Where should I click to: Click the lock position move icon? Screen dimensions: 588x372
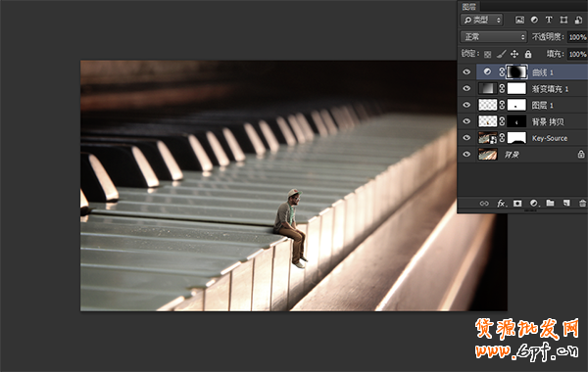514,54
